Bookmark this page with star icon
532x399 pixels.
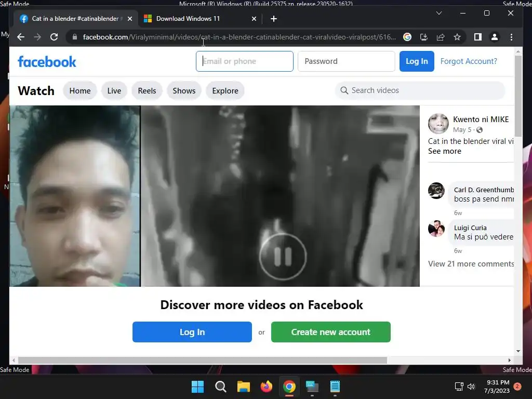click(457, 37)
